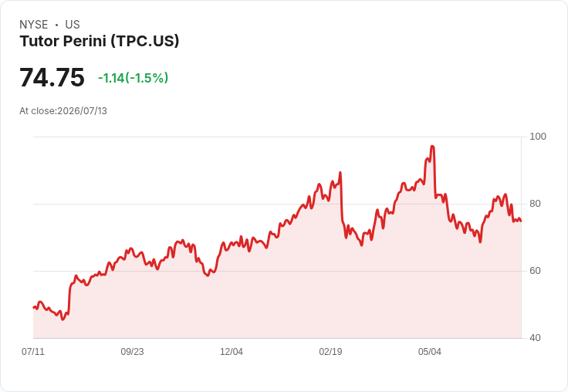Click the 60 price axis label
The height and width of the screenshot is (392, 568).
(x=535, y=271)
